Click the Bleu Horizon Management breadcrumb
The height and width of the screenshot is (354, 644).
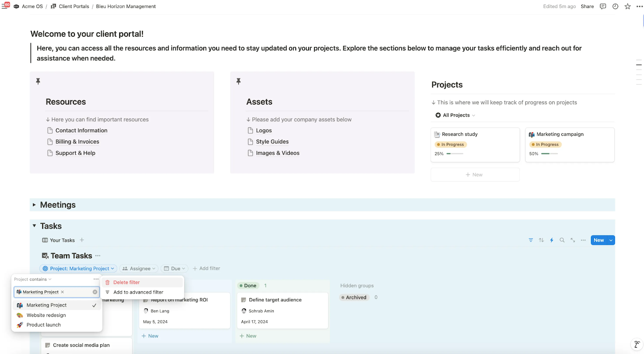126,6
